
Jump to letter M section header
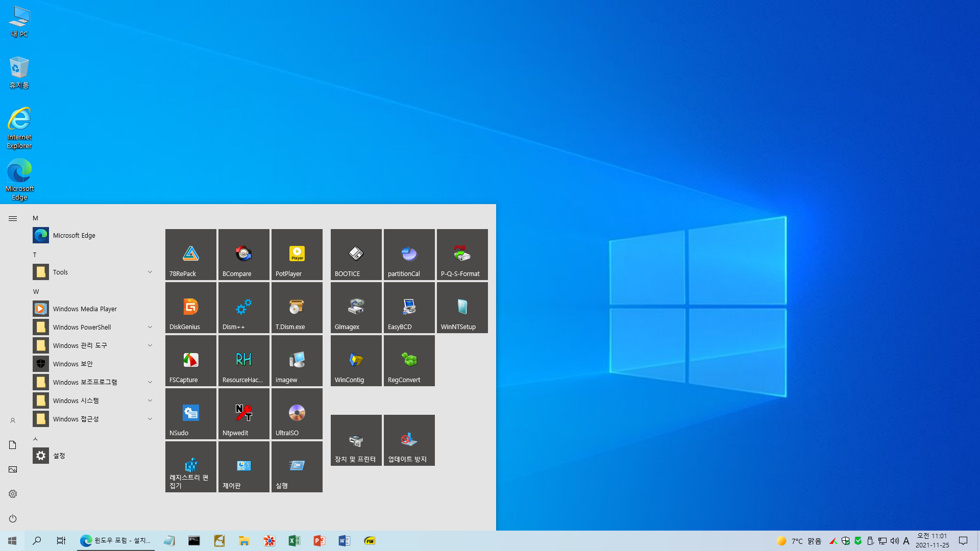[x=35, y=218]
